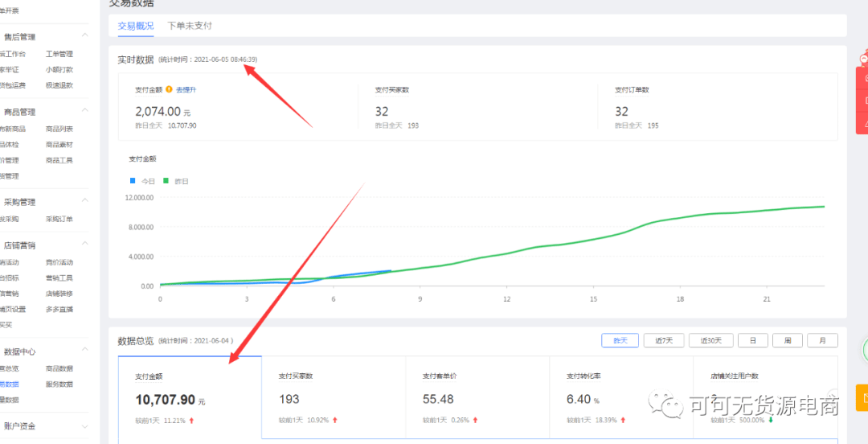Collapse the 店铺营销 section arrow

[85, 245]
